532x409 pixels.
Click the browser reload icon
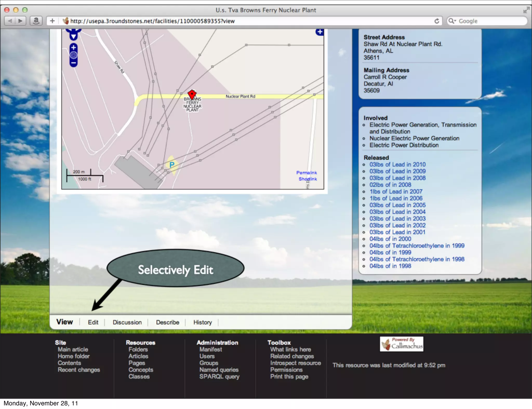437,21
